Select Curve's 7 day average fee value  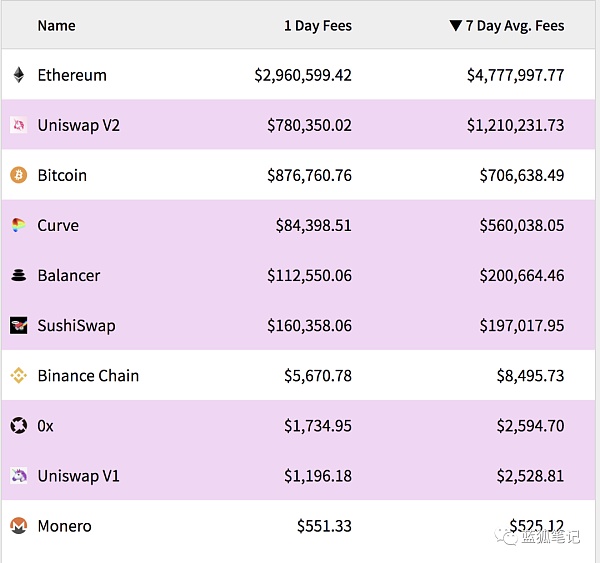522,225
